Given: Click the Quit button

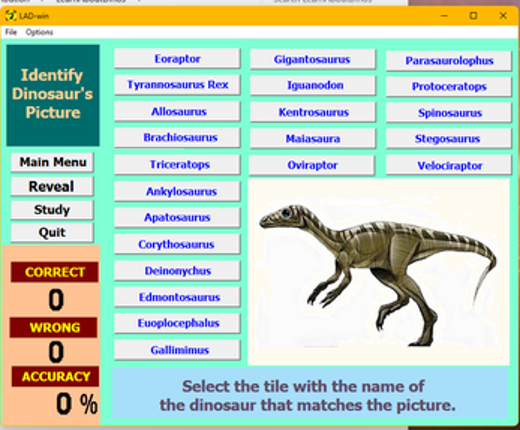Looking at the screenshot, I should pyautogui.click(x=52, y=232).
